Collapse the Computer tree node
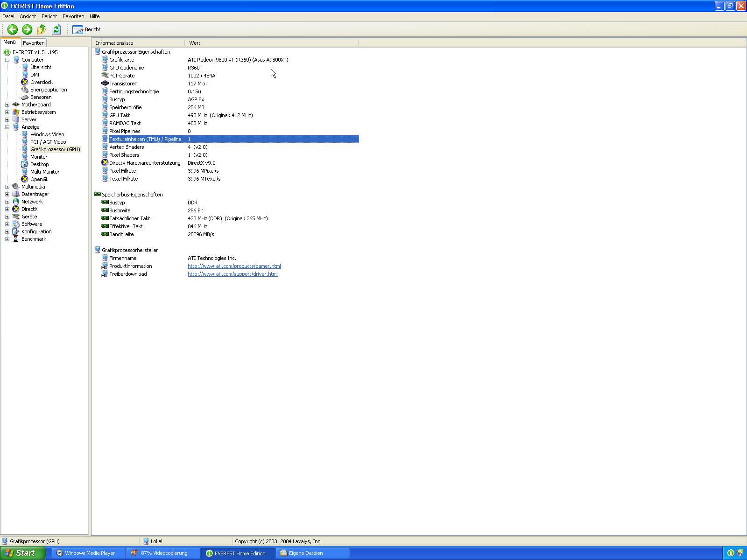Screen dimensions: 747x560 point(7,60)
